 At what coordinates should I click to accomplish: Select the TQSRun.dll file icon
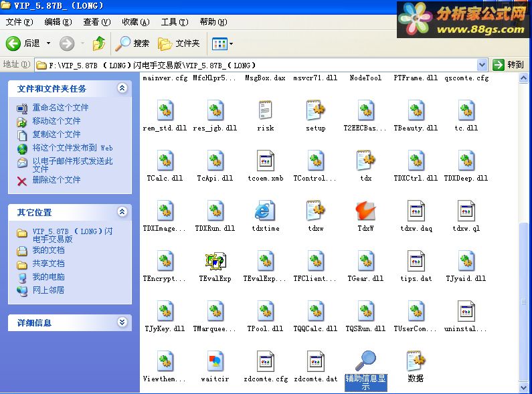pyautogui.click(x=366, y=311)
